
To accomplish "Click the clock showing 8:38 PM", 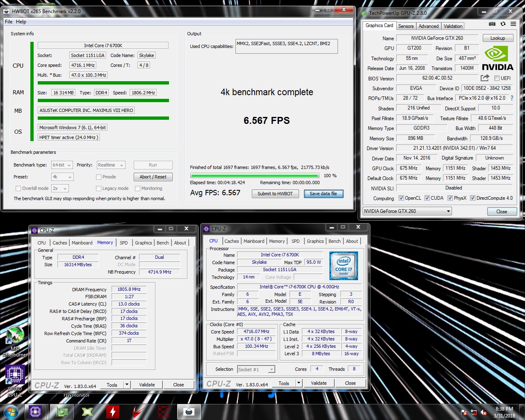I will coord(504,409).
